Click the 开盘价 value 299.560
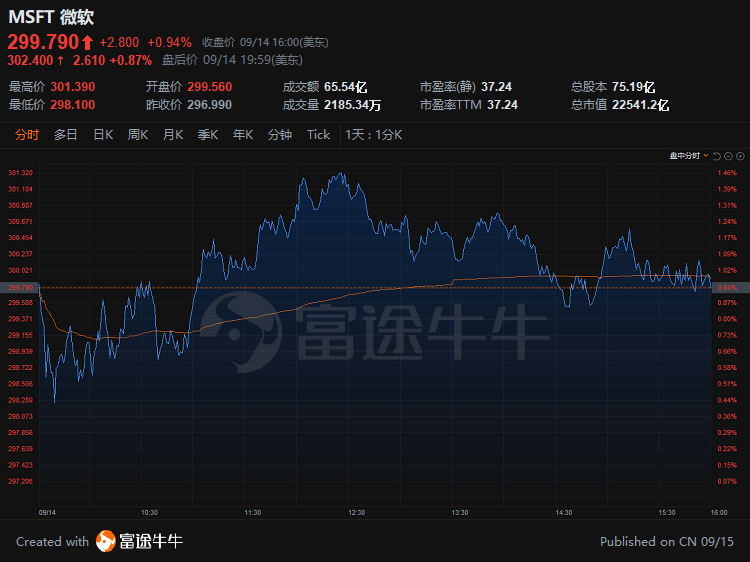 210,87
